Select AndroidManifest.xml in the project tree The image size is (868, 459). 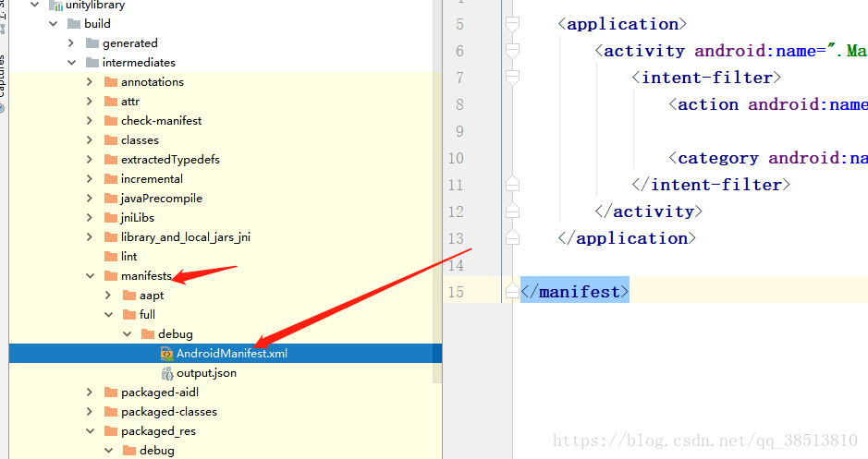coord(226,354)
